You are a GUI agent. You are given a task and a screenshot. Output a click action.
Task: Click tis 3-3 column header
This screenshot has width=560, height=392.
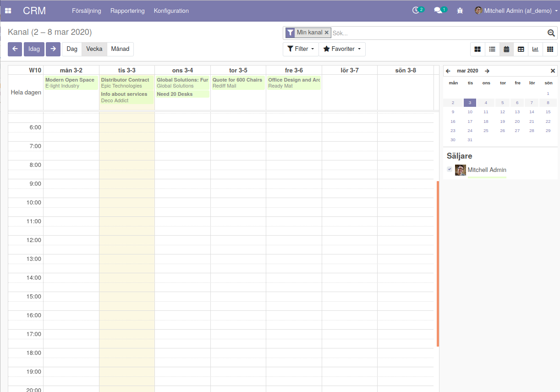(127, 70)
